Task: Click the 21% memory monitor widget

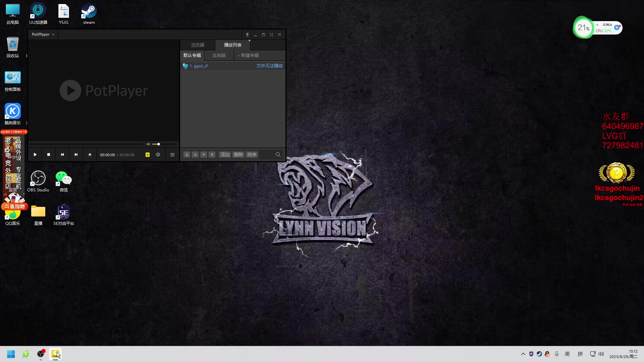Action: [x=583, y=27]
